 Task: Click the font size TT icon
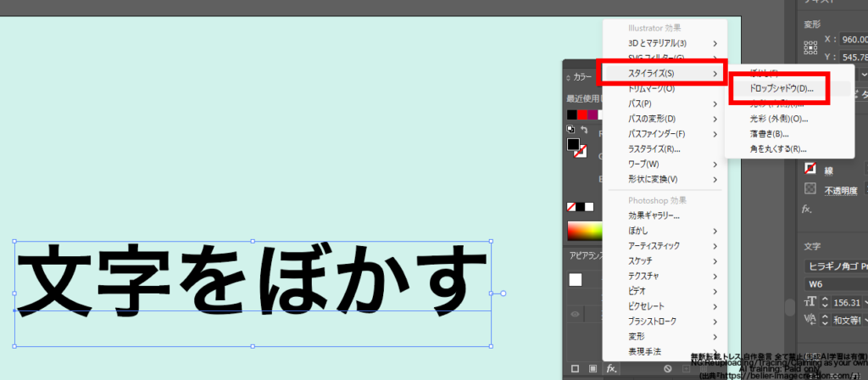pyautogui.click(x=810, y=303)
